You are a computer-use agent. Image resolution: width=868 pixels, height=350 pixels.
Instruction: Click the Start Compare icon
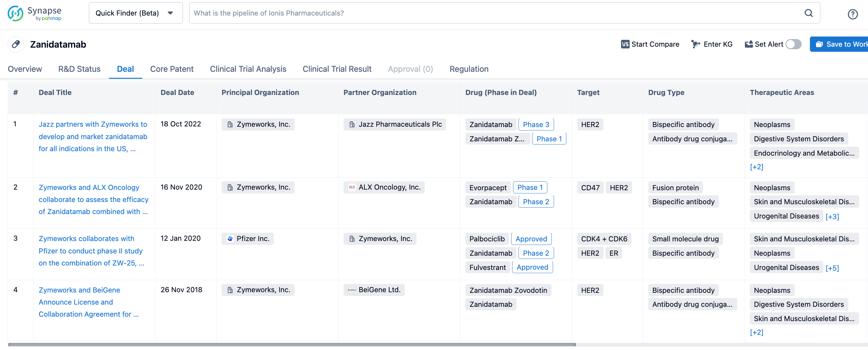point(625,44)
